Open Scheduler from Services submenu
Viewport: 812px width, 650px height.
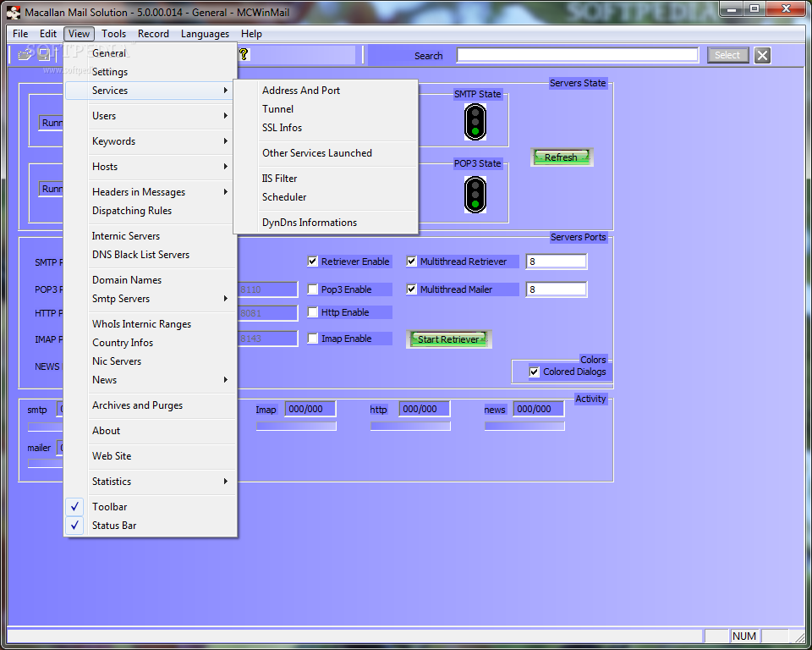[x=326, y=197]
